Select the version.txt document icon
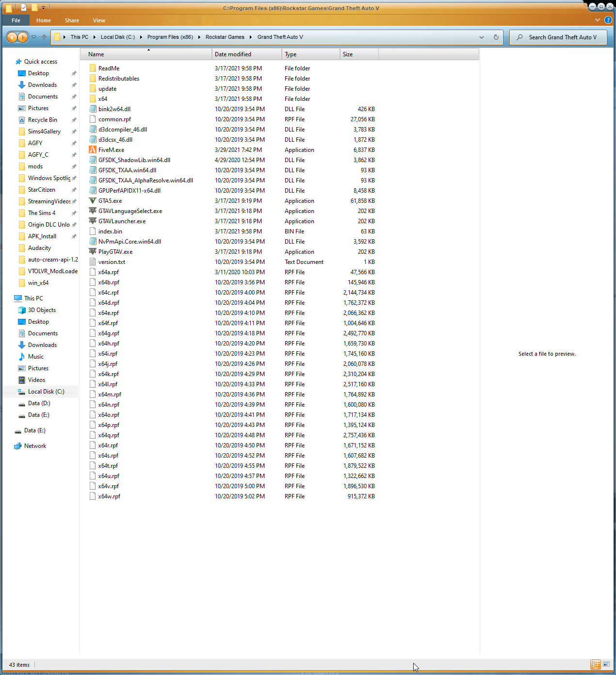The width and height of the screenshot is (616, 675). pyautogui.click(x=93, y=262)
